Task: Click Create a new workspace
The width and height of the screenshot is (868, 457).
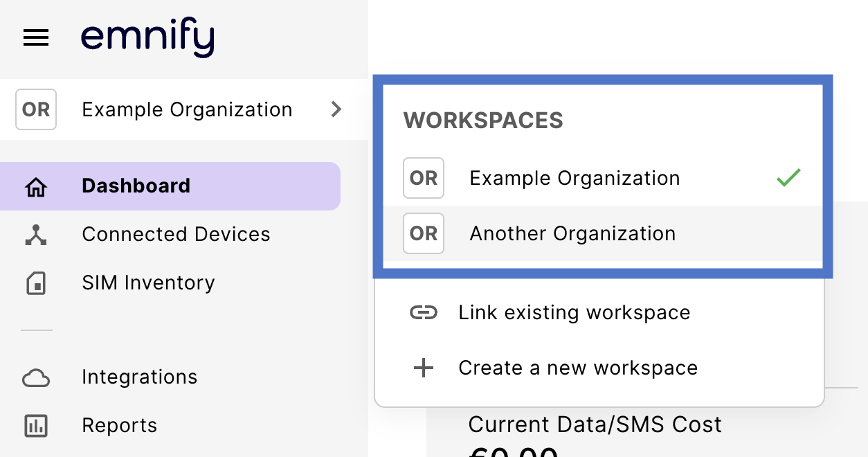Action: click(577, 368)
